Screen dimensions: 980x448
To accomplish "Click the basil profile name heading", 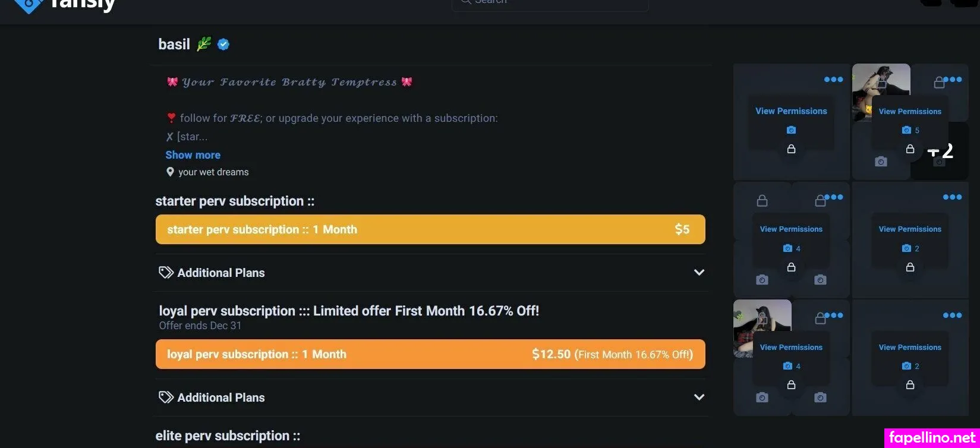I will click(174, 45).
